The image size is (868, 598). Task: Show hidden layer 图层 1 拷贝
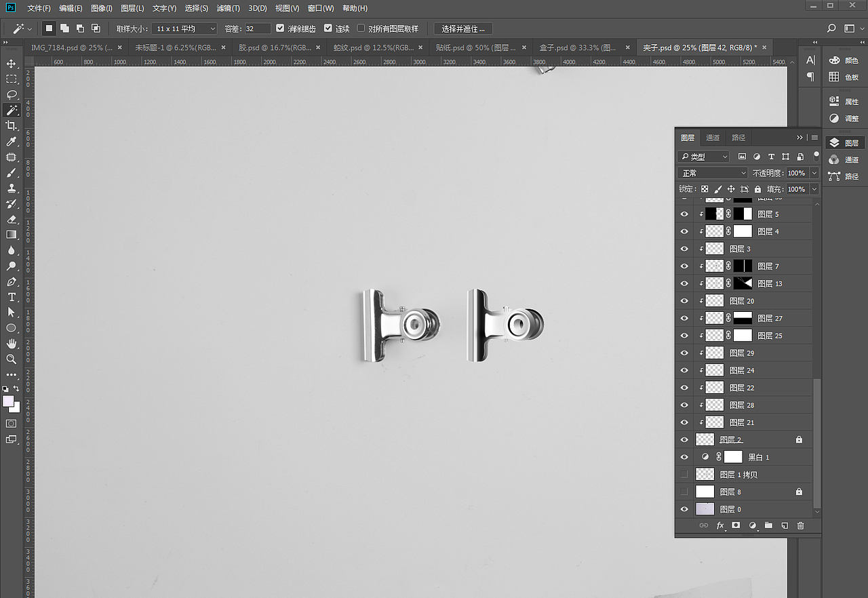[x=684, y=475]
